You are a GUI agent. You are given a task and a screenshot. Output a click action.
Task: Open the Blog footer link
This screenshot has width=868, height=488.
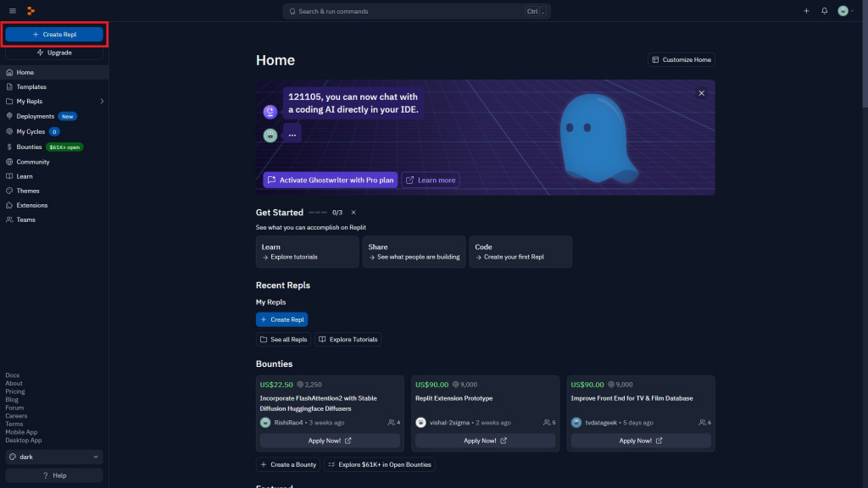[12, 400]
